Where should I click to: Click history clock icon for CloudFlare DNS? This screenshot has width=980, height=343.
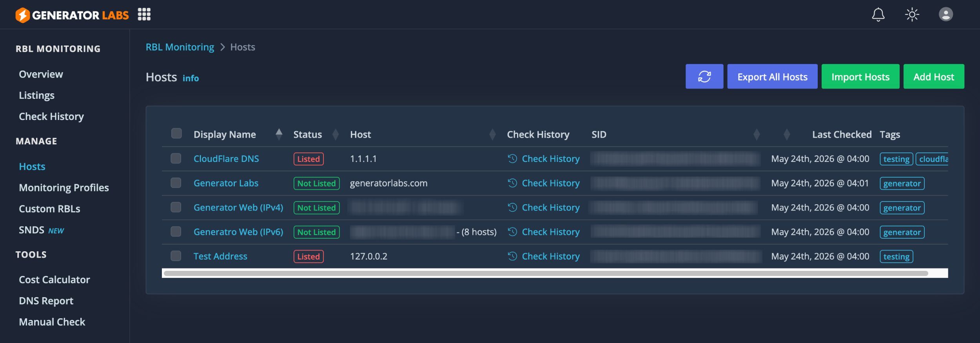pyautogui.click(x=512, y=158)
